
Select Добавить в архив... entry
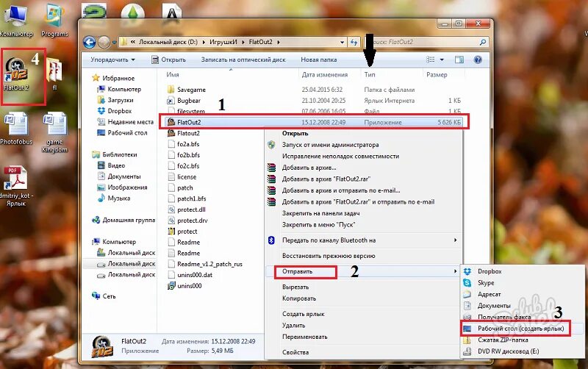(309, 168)
